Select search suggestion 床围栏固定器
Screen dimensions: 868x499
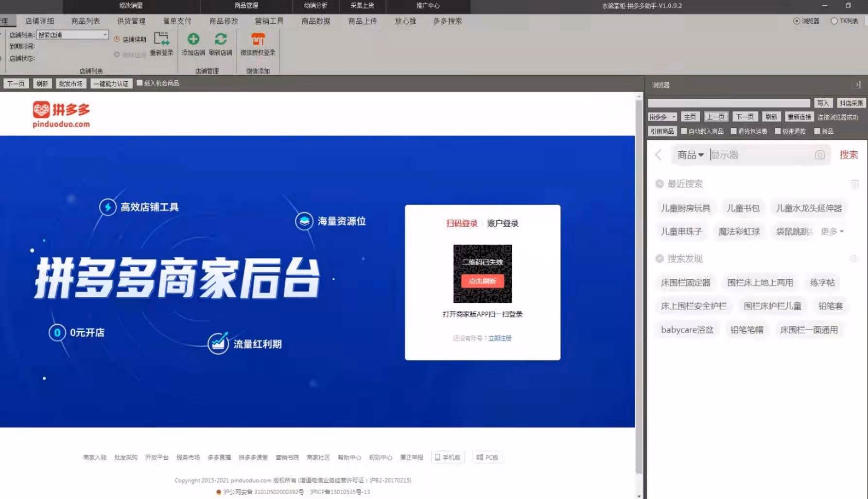[685, 283]
